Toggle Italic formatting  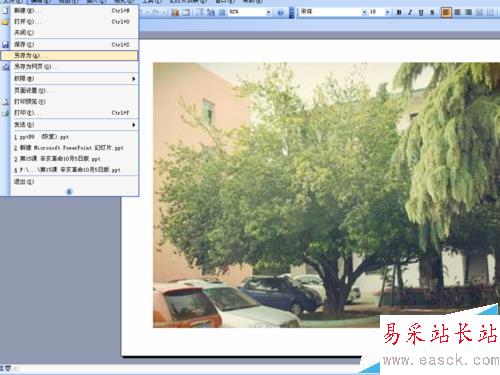410,12
